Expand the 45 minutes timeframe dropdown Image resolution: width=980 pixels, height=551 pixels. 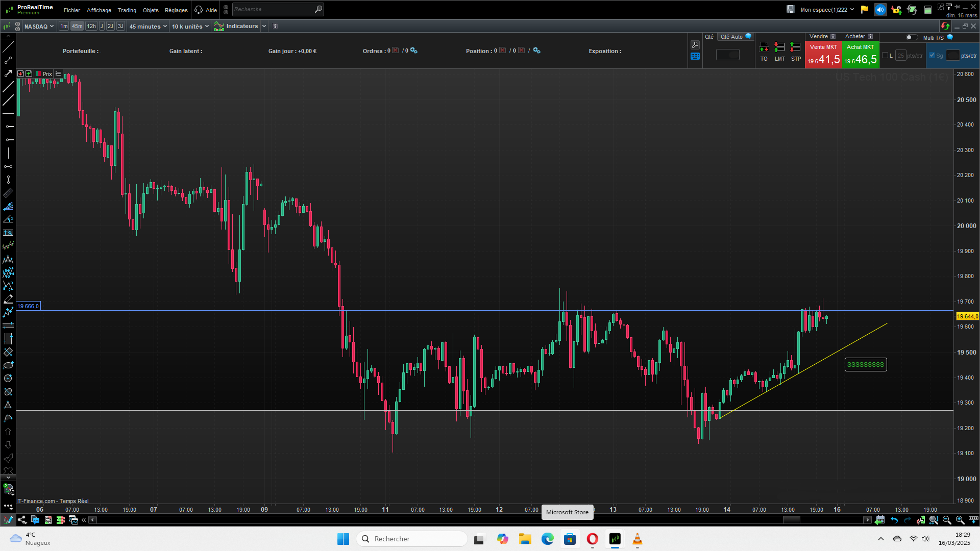tap(148, 26)
